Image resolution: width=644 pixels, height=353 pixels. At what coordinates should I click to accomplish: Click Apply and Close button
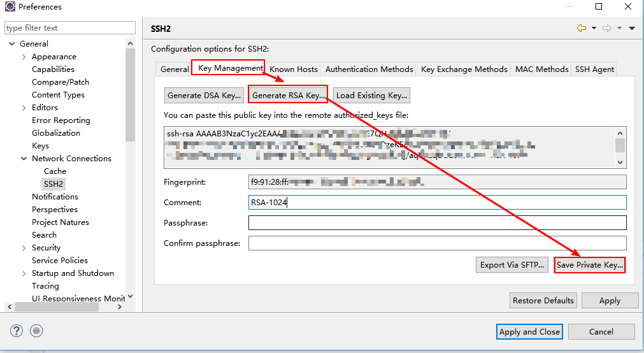click(x=529, y=331)
